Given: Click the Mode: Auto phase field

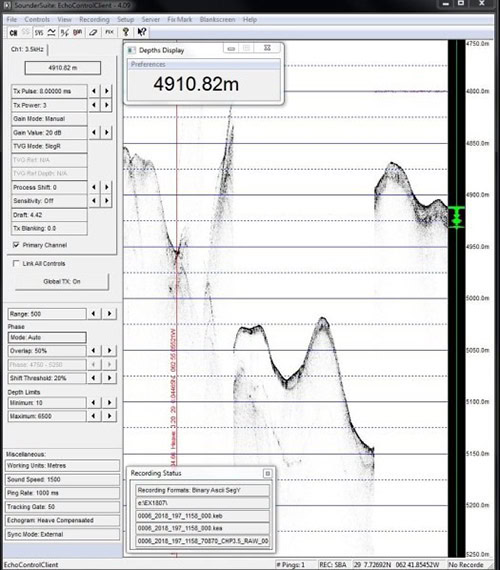Looking at the screenshot, I should coord(47,337).
